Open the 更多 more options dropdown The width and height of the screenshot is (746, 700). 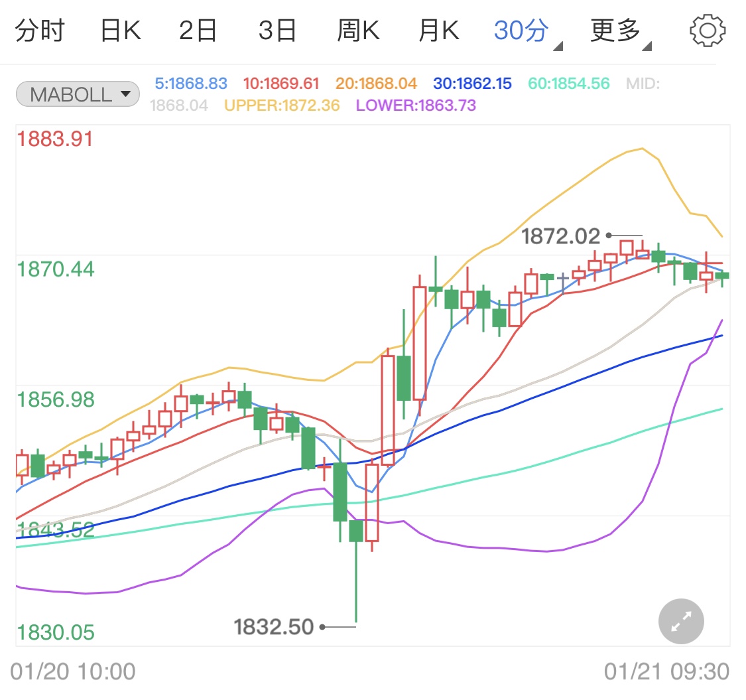tap(621, 31)
